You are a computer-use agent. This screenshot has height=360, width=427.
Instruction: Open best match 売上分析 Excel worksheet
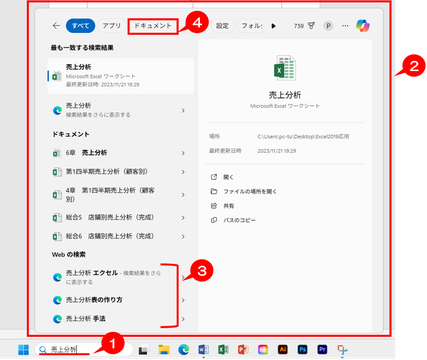click(121, 76)
